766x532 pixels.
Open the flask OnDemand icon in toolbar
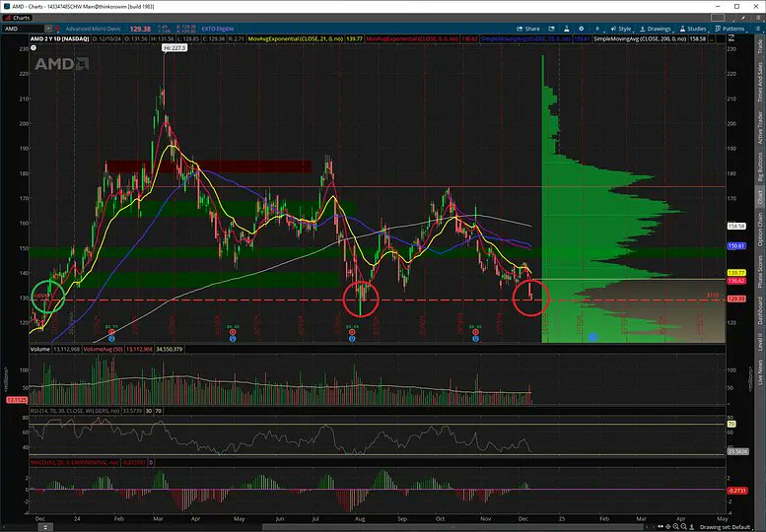(x=566, y=29)
